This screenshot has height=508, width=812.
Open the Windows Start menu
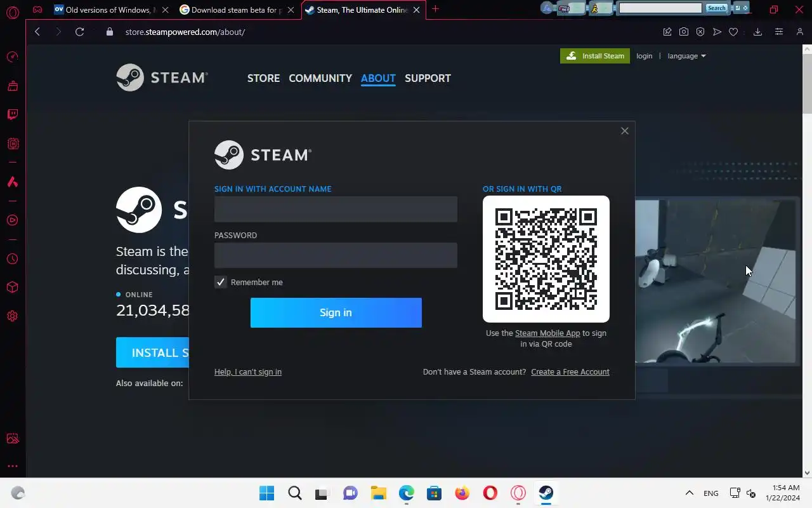coord(267,493)
